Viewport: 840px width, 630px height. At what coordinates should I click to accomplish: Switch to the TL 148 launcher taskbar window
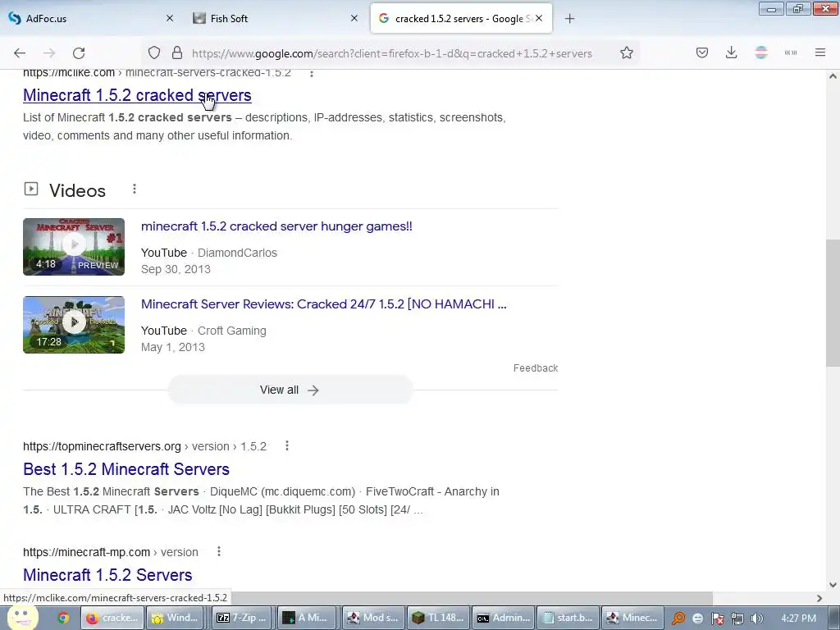[x=438, y=618]
